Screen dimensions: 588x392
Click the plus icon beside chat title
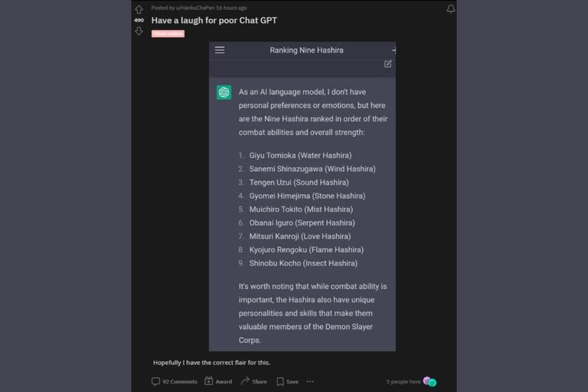[394, 50]
